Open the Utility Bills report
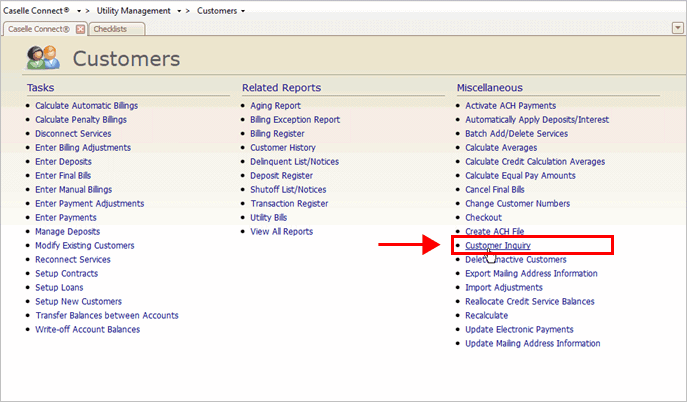 coord(271,217)
